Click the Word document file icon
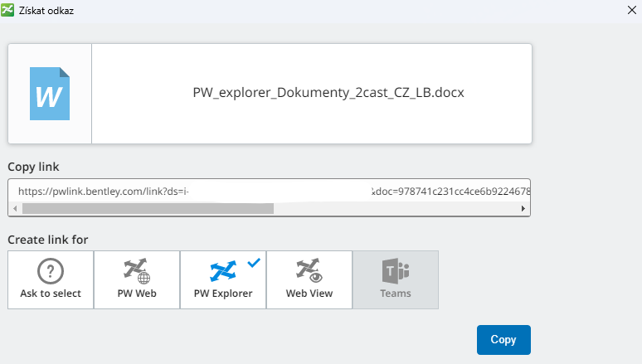Screen dimensions: 642x364 click(x=49, y=94)
